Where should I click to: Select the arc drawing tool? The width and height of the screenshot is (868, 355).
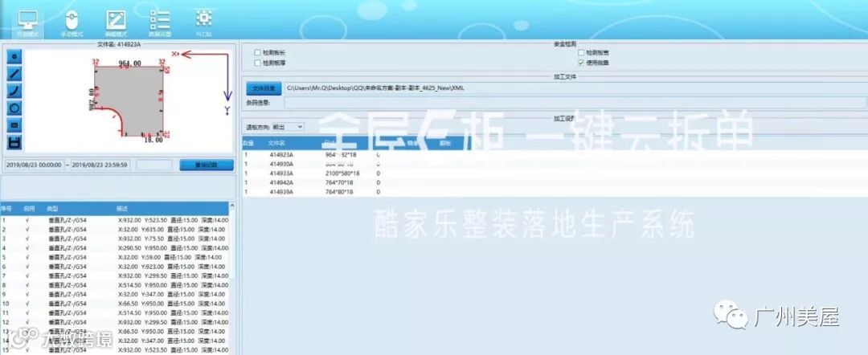pyautogui.click(x=14, y=91)
